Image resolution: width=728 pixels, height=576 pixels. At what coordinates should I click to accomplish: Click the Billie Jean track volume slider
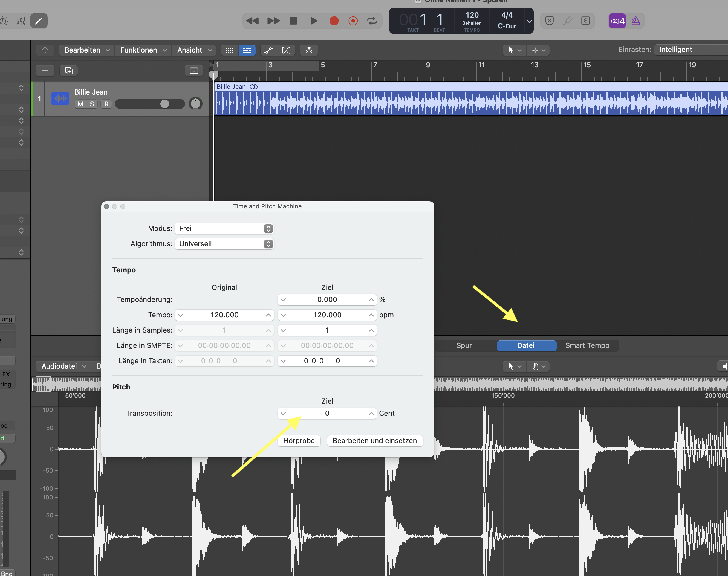149,104
